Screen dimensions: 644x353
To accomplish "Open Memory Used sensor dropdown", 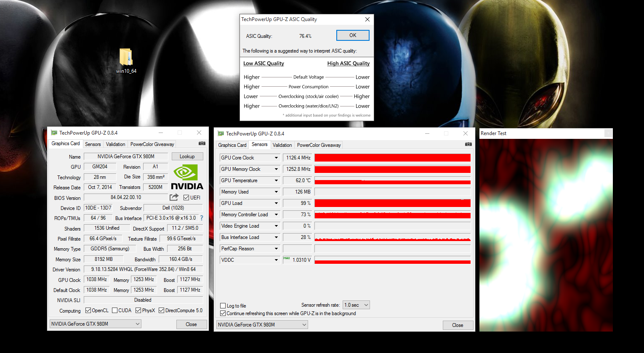I will pos(276,192).
